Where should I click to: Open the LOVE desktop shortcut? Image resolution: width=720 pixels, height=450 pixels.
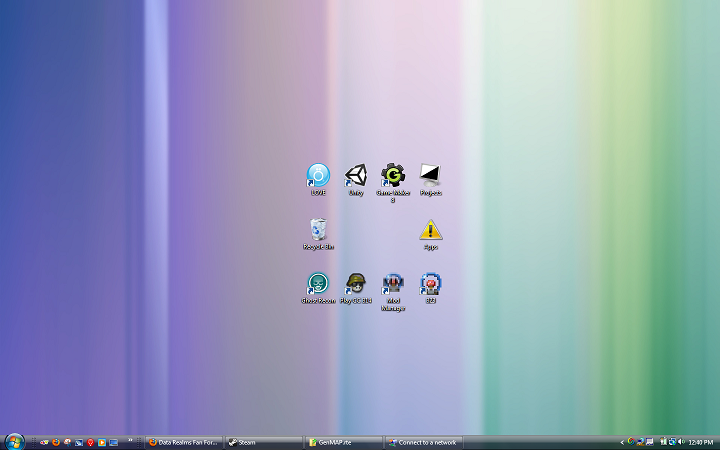click(x=318, y=176)
